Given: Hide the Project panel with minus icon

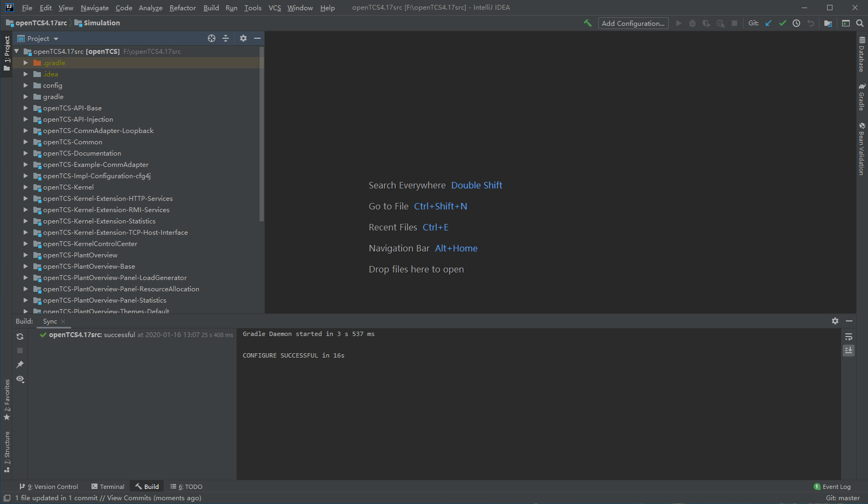Looking at the screenshot, I should [x=257, y=38].
